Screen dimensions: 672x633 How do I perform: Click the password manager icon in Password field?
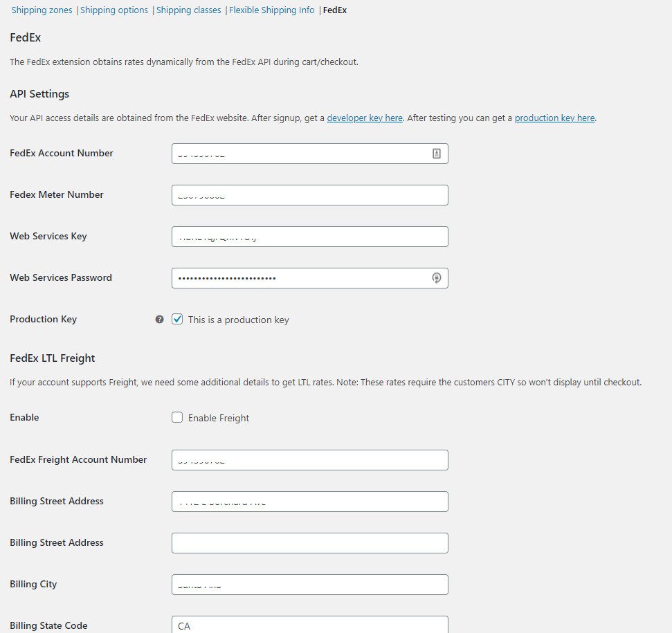pos(436,278)
